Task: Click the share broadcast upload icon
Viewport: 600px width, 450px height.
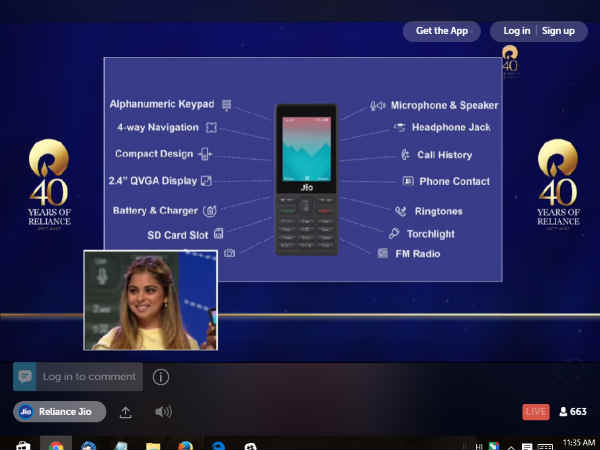Action: coord(126,412)
